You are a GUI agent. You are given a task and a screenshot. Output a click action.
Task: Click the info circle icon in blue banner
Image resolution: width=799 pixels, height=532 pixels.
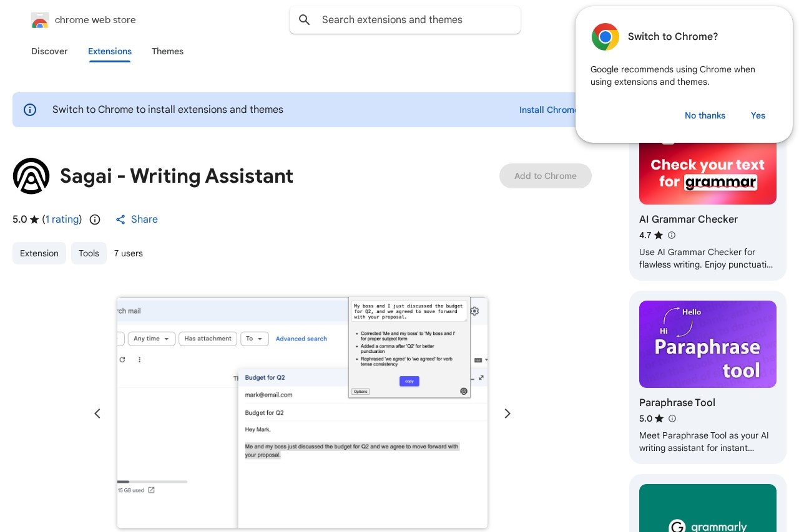tap(30, 110)
